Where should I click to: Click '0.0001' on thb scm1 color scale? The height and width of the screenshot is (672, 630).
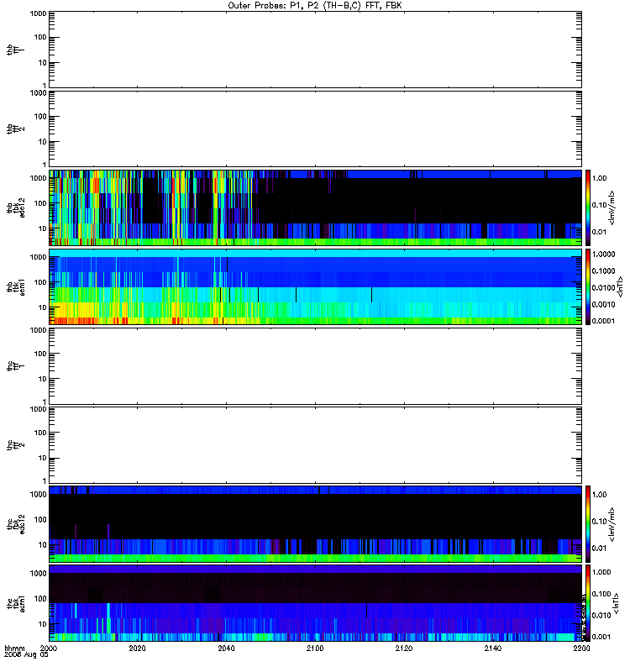(x=604, y=321)
